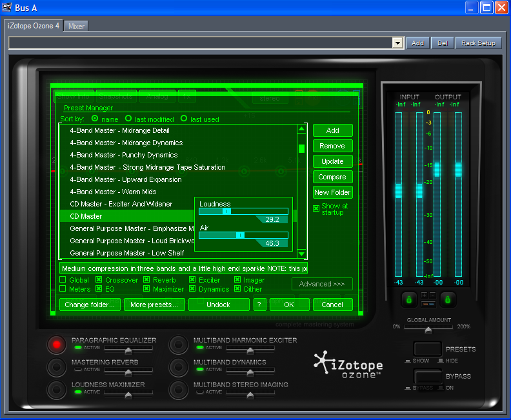The width and height of the screenshot is (511, 420).
Task: Cancel the Preset Manager
Action: point(333,305)
